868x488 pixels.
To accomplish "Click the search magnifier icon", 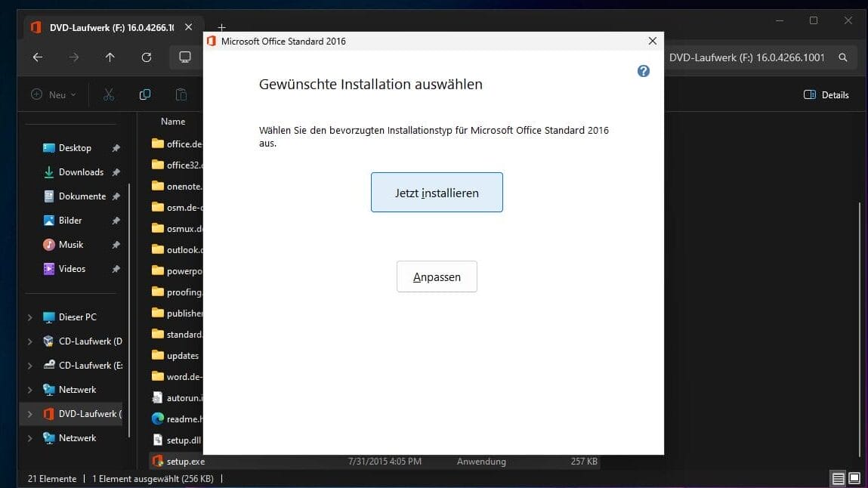I will click(843, 57).
